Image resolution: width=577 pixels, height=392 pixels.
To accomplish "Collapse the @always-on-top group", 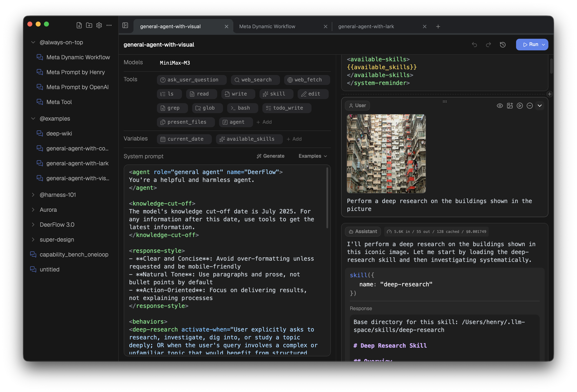I will click(x=33, y=42).
